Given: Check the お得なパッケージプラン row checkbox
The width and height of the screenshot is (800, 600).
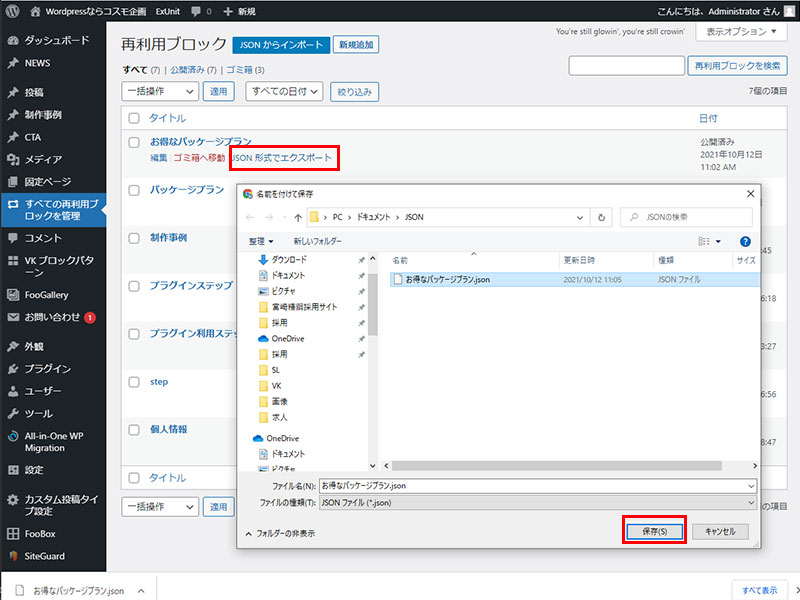Looking at the screenshot, I should [133, 143].
